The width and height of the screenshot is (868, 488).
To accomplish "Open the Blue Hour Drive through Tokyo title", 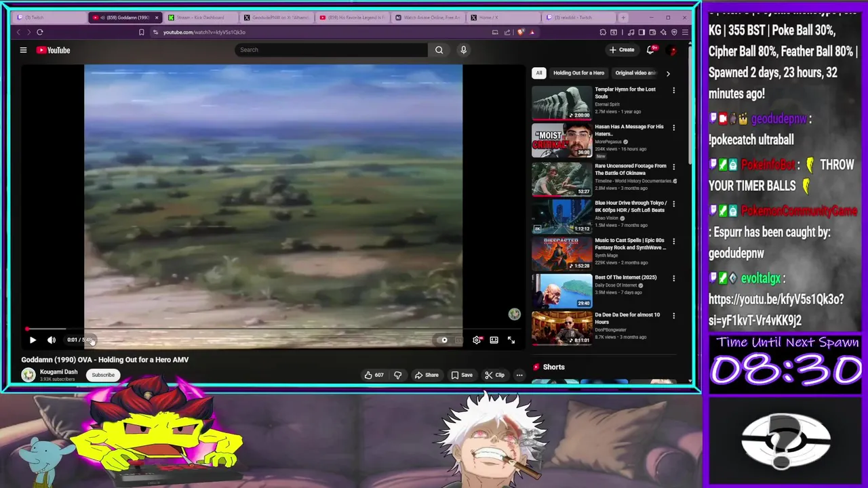I will tap(631, 206).
